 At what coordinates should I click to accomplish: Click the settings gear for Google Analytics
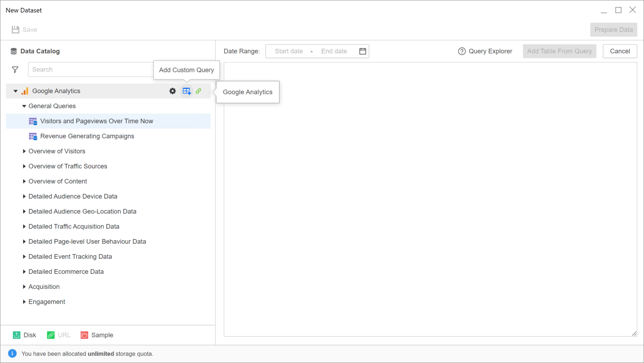point(172,91)
